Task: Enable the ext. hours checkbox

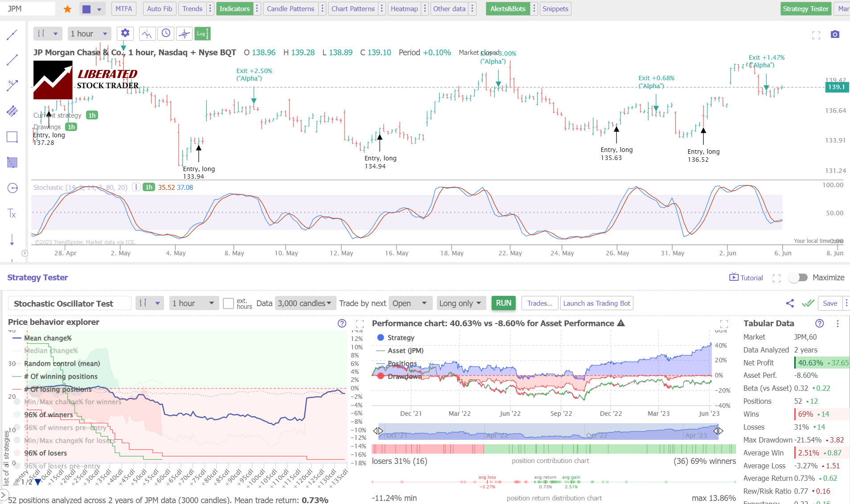Action: 228,303
